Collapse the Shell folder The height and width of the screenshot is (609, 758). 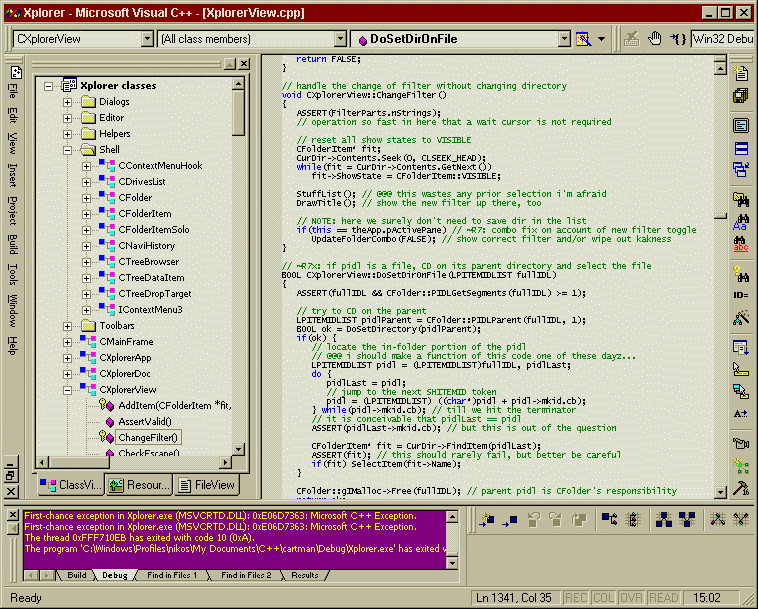tap(68, 150)
